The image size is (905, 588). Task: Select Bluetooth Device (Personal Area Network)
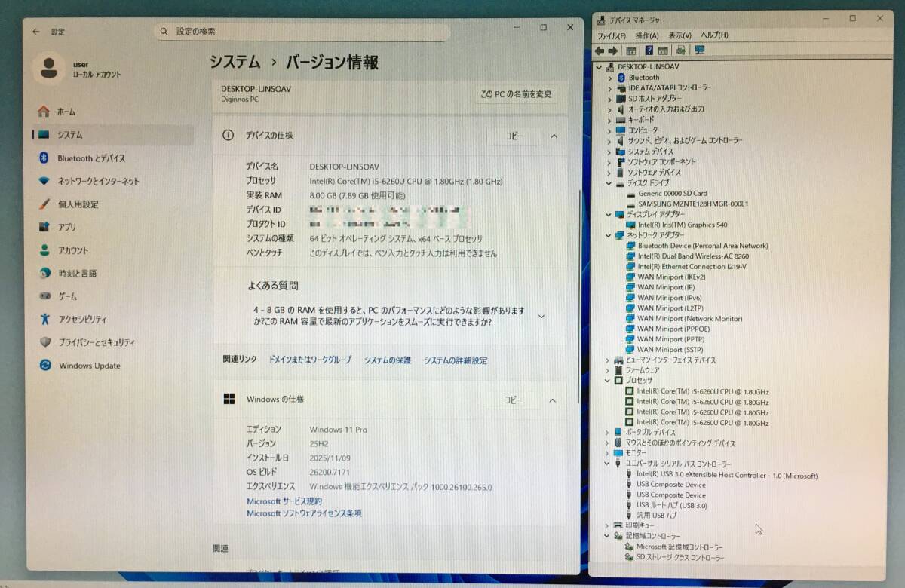[x=702, y=246]
